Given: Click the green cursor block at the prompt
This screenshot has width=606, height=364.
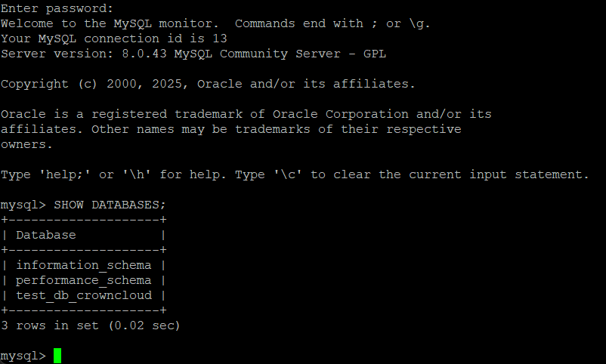Looking at the screenshot, I should 57,356.
